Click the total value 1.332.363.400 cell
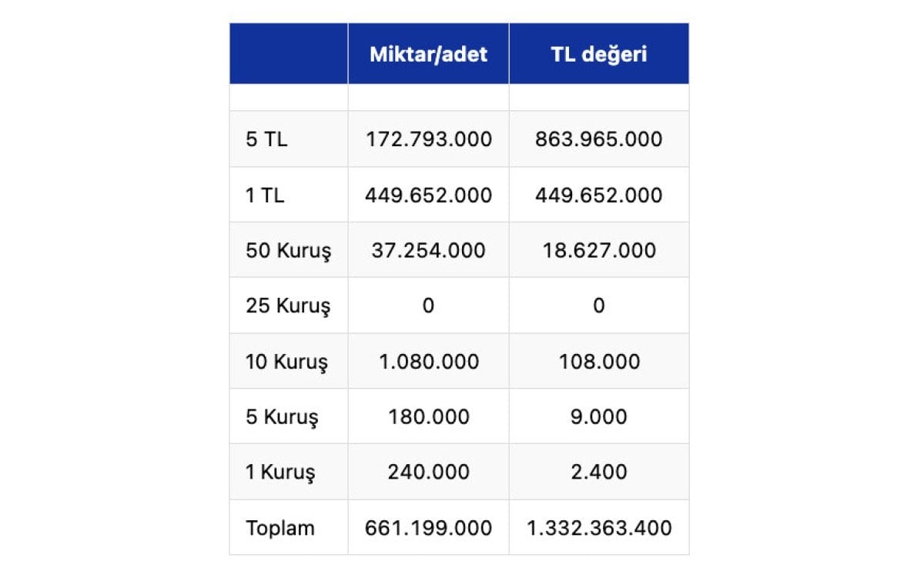This screenshot has width=924, height=568. click(x=598, y=528)
